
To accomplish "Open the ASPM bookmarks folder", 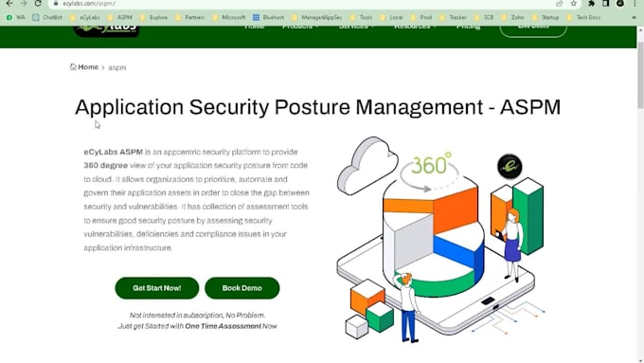I will [x=120, y=17].
